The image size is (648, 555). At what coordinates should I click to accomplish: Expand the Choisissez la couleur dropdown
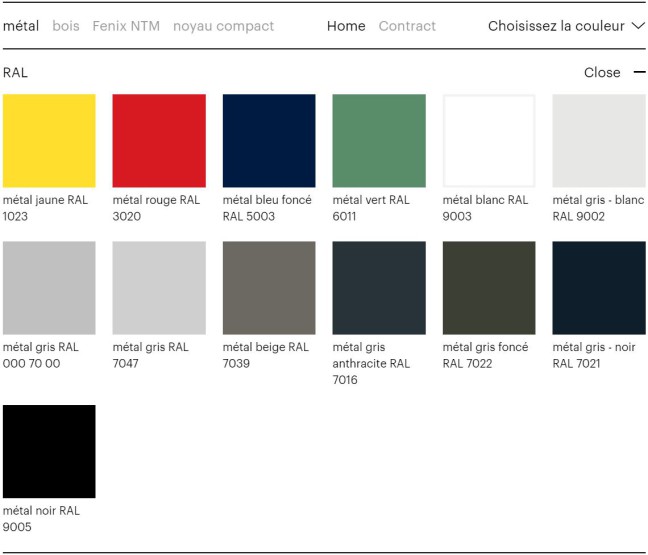pos(566,26)
